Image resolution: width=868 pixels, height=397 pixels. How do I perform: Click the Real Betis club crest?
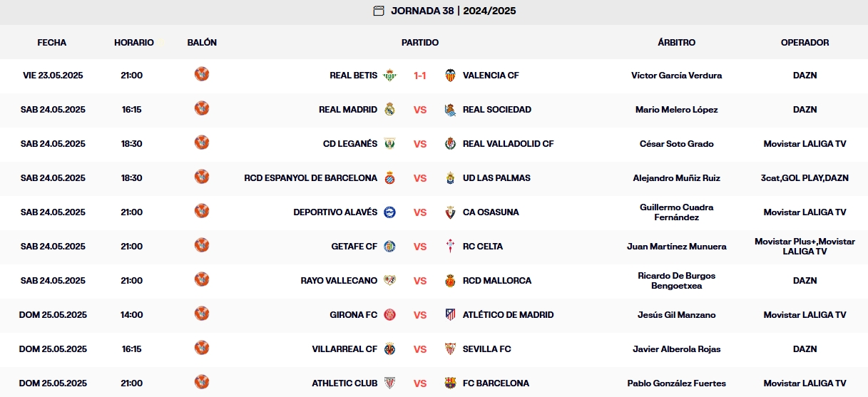[389, 75]
